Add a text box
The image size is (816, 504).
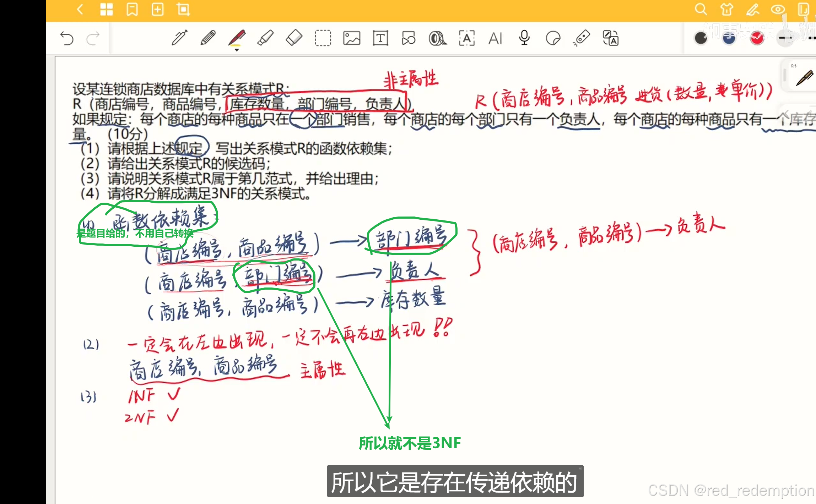pos(380,38)
